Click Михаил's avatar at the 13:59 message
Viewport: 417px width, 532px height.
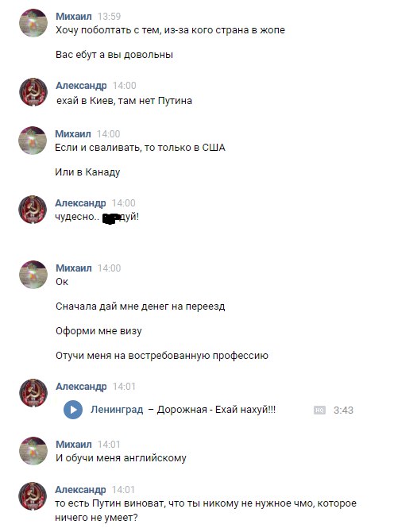(x=33, y=23)
